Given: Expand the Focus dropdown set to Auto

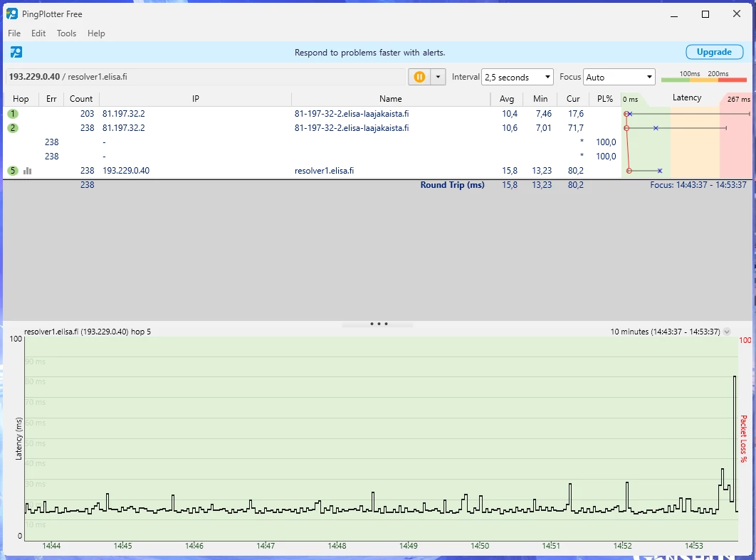Looking at the screenshot, I should click(x=619, y=77).
